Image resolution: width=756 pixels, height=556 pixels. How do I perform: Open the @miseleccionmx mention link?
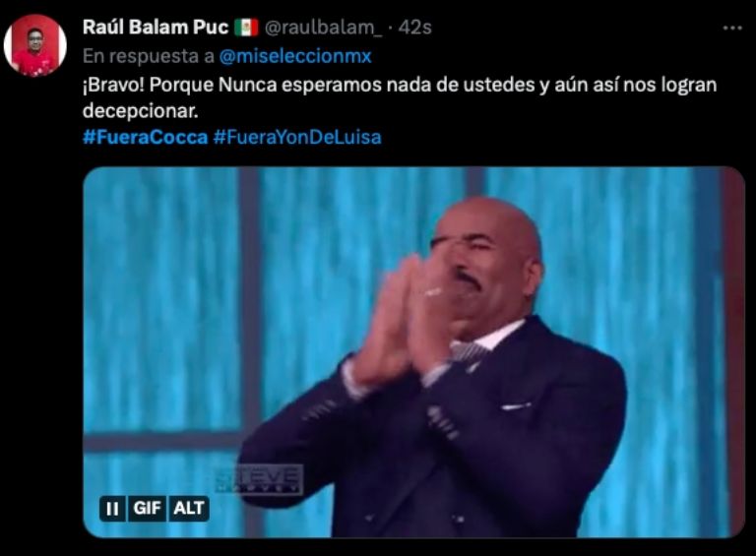point(295,56)
